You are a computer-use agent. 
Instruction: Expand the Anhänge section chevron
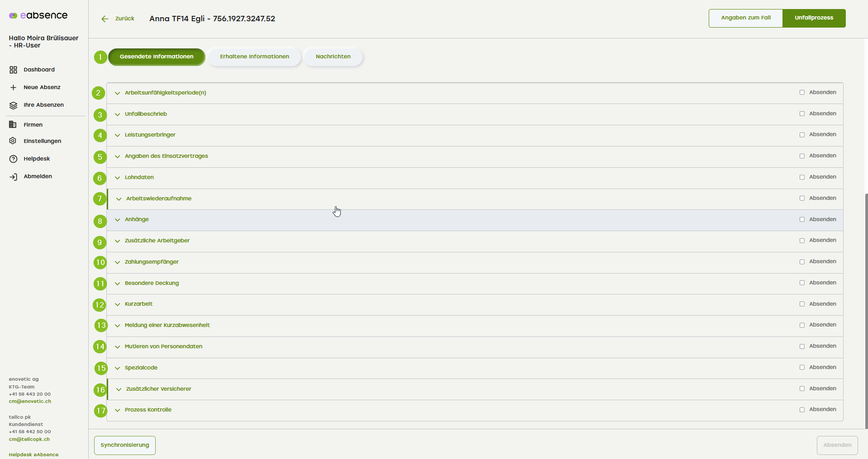pyautogui.click(x=117, y=220)
